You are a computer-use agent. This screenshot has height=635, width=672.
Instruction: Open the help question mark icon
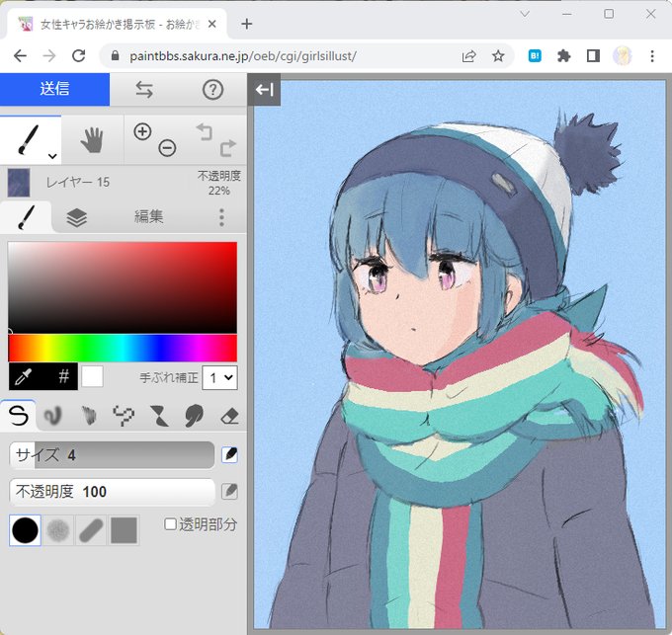(x=212, y=90)
